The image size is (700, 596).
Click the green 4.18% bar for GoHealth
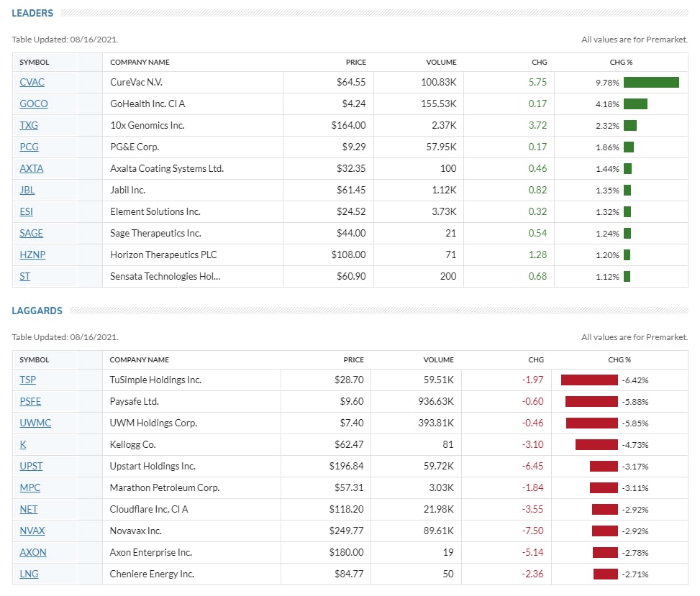635,104
